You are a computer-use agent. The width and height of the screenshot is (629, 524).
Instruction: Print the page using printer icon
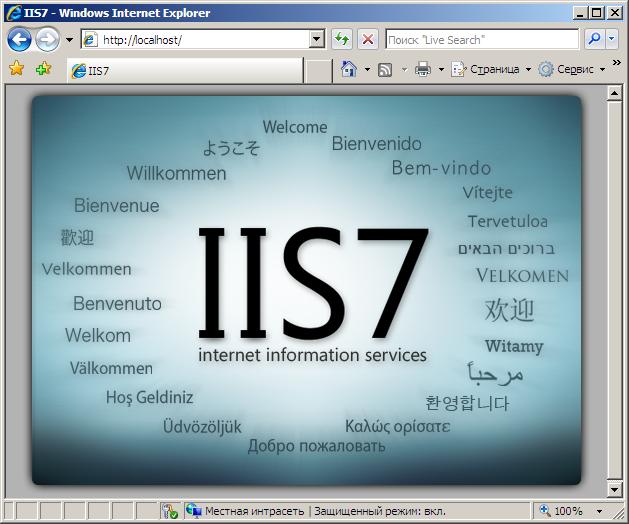coord(423,69)
